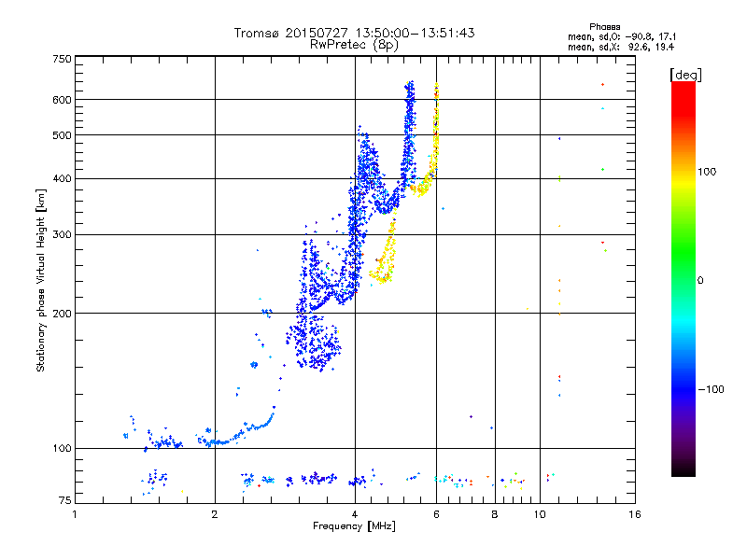Screen dimensions: 747x560
Task: Click the y-axis tick label '200'
Action: [x=62, y=314]
